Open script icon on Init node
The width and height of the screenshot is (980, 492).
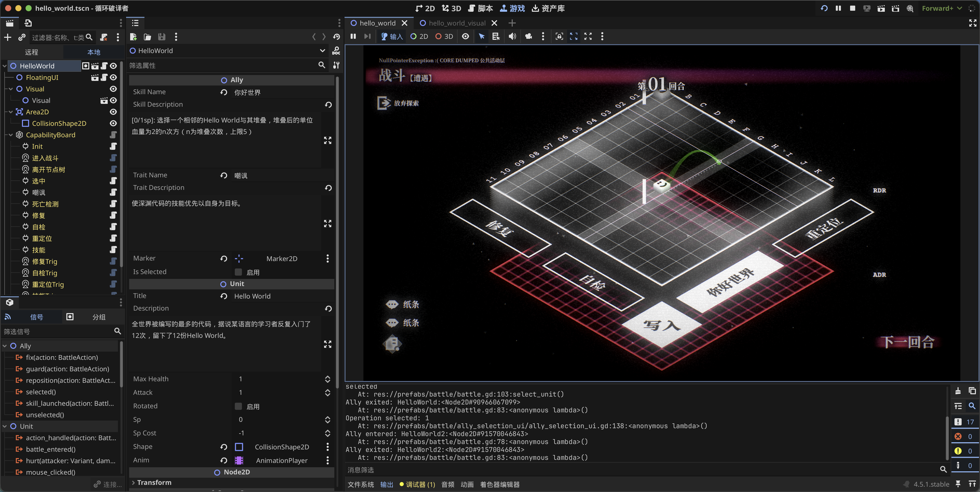pos(113,146)
